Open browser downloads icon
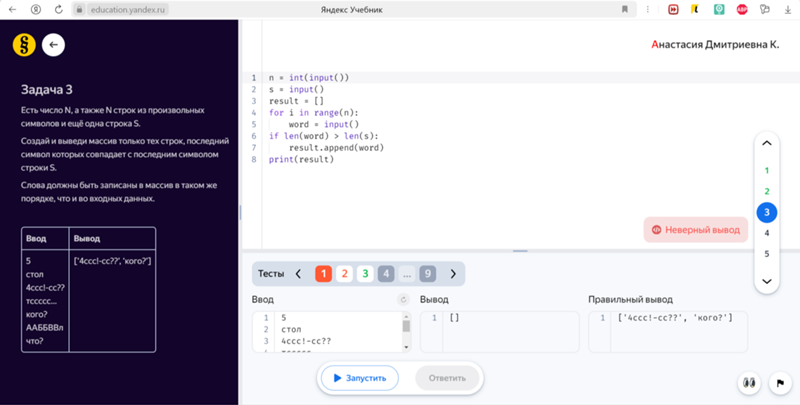The height and width of the screenshot is (405, 800). point(789,9)
